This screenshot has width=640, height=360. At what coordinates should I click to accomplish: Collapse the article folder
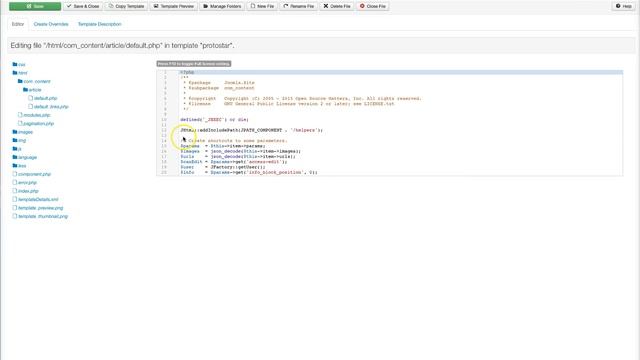tap(32, 90)
